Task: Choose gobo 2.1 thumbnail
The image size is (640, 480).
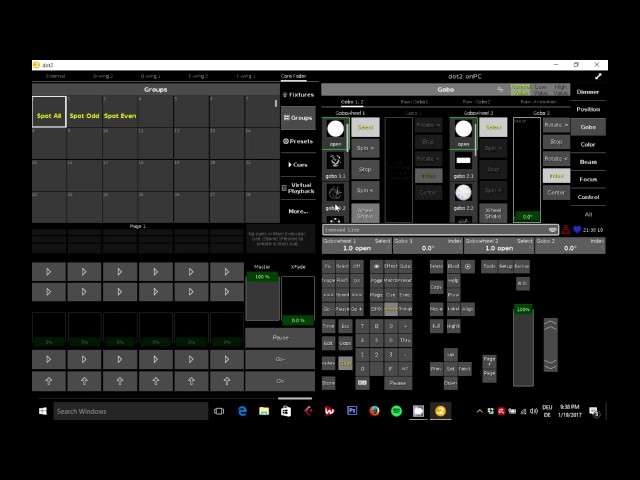Action: point(463,164)
